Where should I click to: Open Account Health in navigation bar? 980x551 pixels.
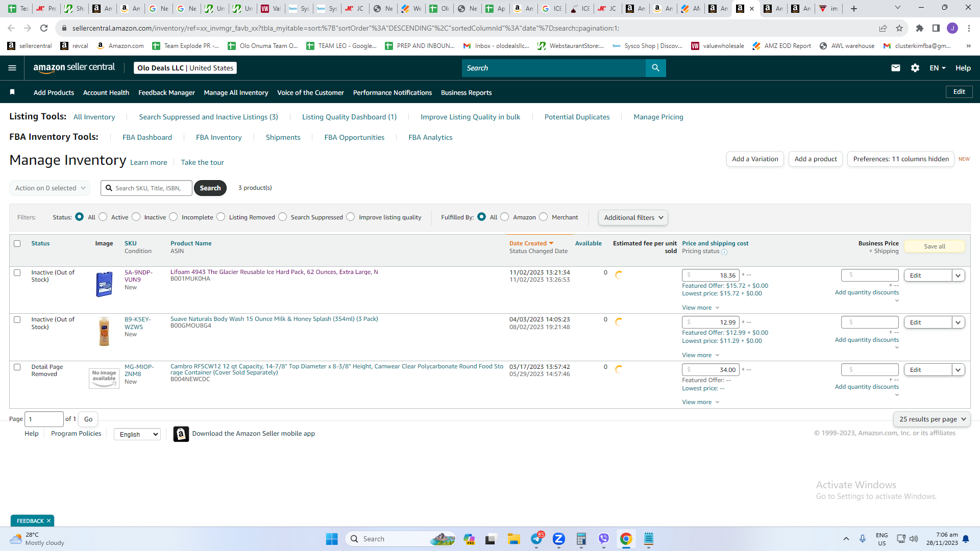[106, 92]
